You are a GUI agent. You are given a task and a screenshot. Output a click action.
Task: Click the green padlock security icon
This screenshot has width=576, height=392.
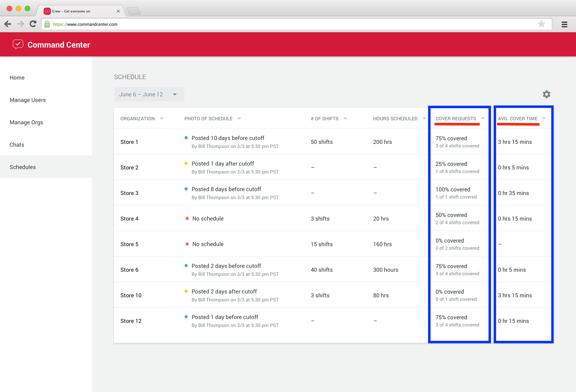point(47,24)
